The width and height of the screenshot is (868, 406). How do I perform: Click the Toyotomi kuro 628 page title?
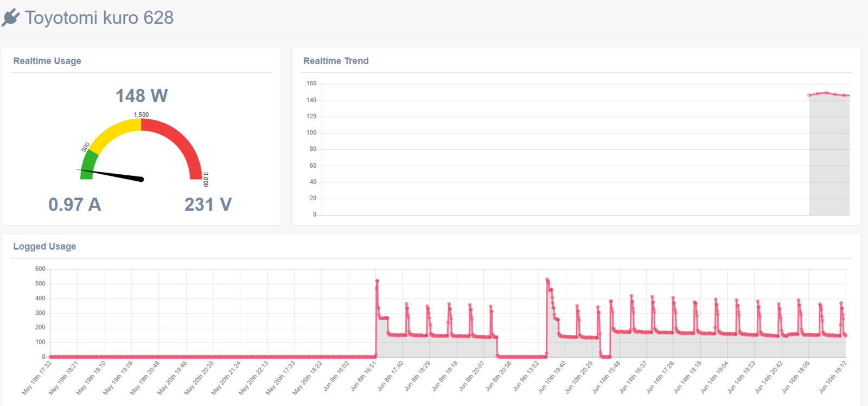[x=99, y=18]
